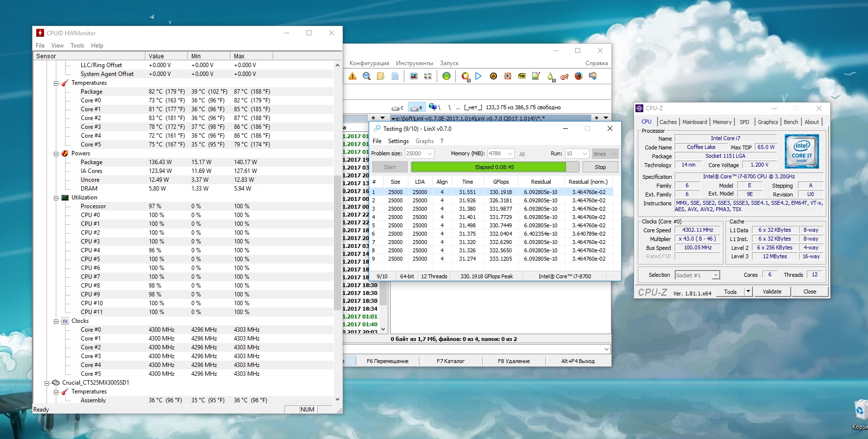
Task: Click the notepad with pencil toolbar icon
Action: click(536, 76)
